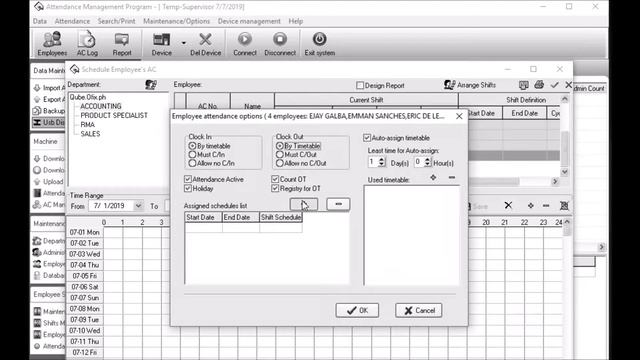Viewport: 640px width, 360px height.
Task: Click minus icon in time range toolbar
Action: [546, 206]
